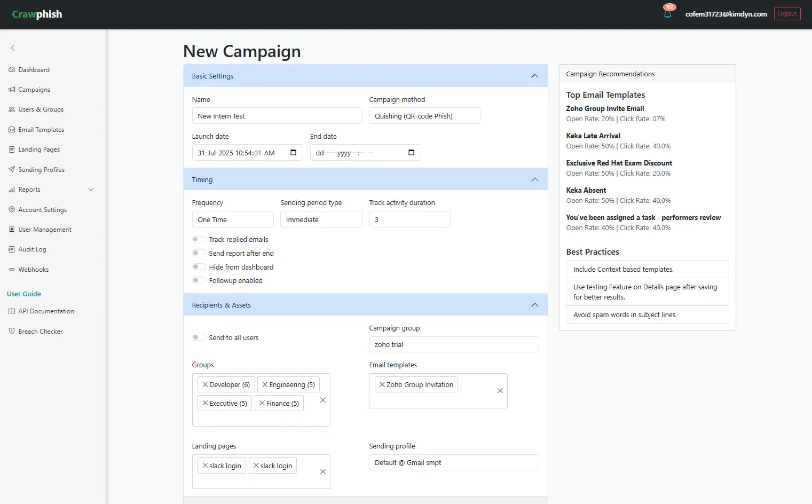Turn on Send report after end
This screenshot has width=812, height=504.
click(x=199, y=253)
